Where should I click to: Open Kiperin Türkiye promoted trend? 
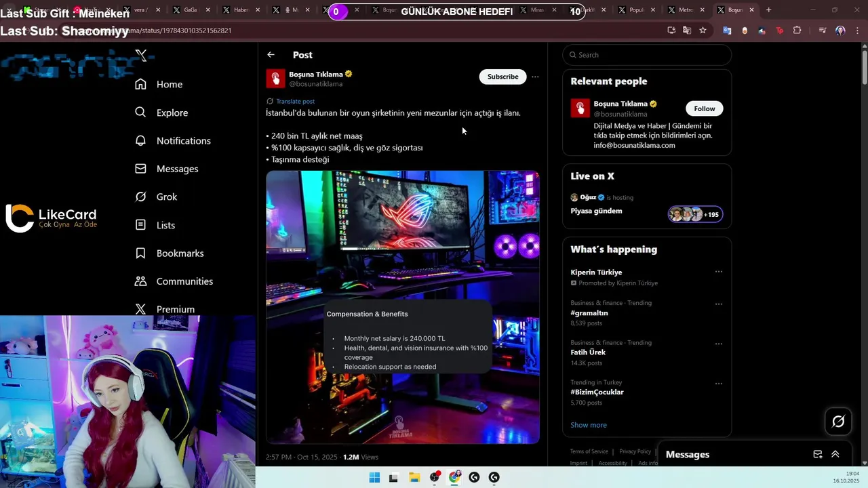(596, 272)
